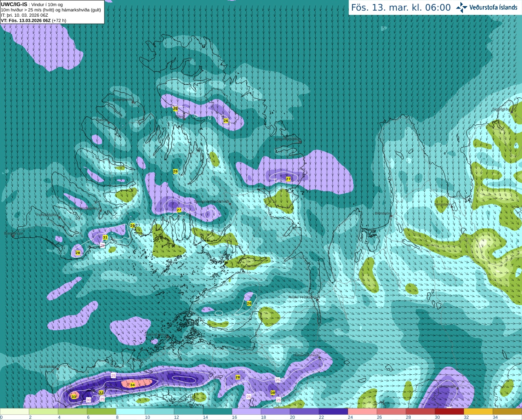
Task: Pick the 6–8 m/s olive green legend swatch
Action: point(102,411)
